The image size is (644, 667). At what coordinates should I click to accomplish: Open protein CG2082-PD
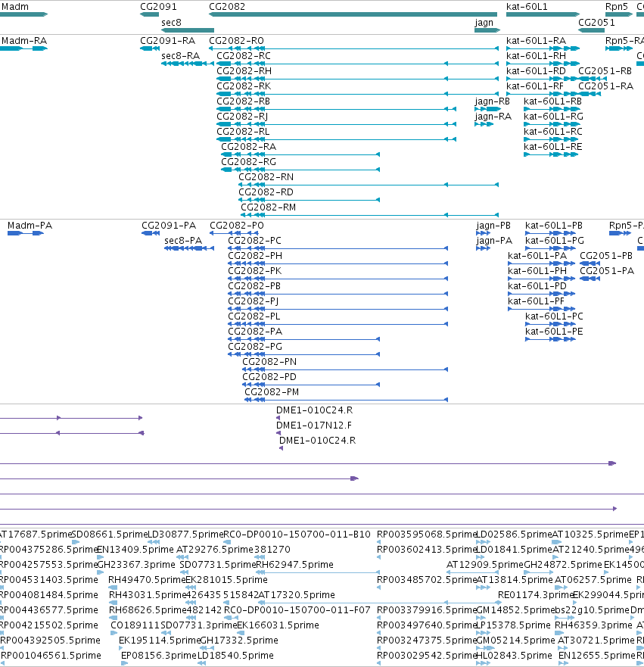(x=269, y=377)
